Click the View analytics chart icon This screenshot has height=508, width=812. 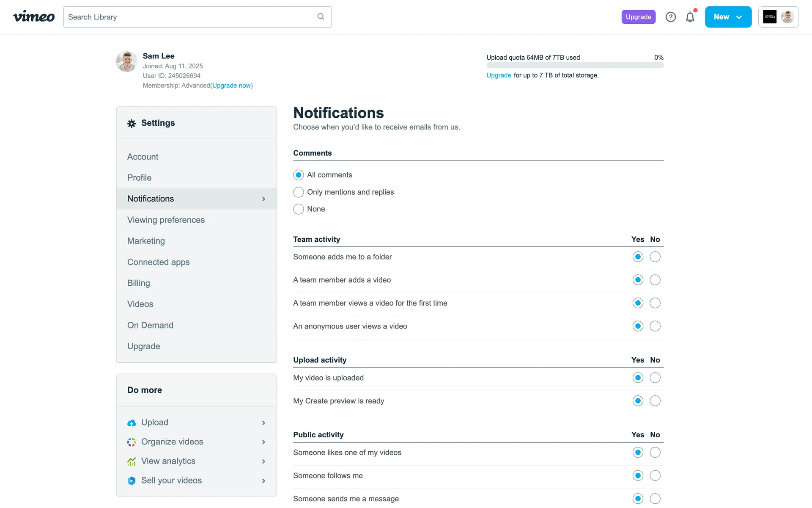point(132,461)
